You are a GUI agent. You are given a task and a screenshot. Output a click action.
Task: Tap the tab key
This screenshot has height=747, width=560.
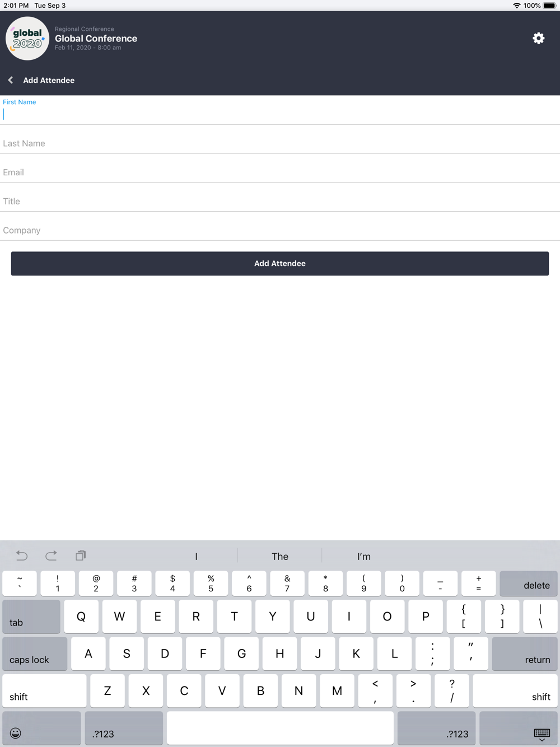[x=31, y=617]
